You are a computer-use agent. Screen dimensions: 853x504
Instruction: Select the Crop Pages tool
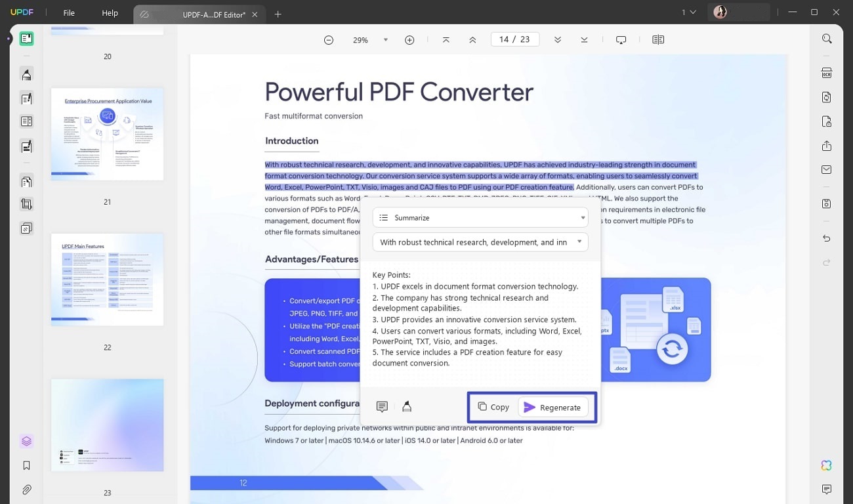pos(26,203)
